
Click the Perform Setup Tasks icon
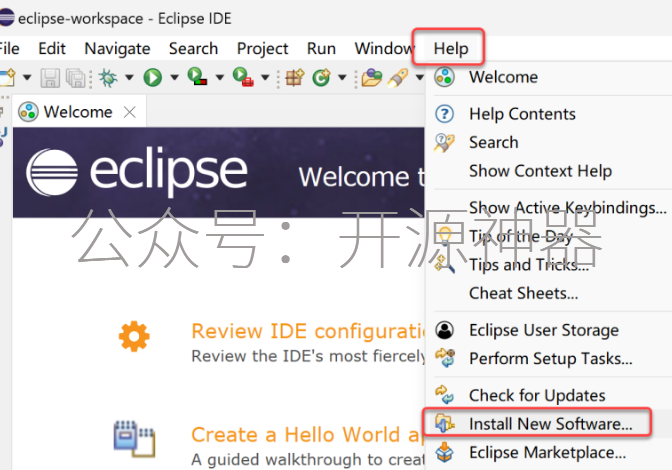[445, 358]
